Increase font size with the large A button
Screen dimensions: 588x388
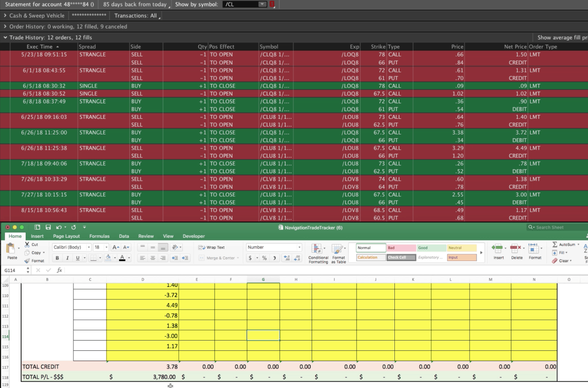116,247
